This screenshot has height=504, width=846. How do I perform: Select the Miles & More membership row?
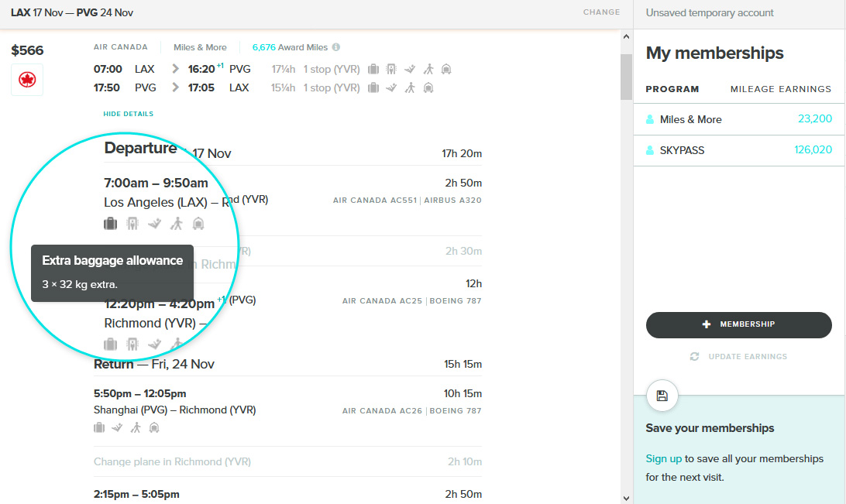(x=739, y=119)
